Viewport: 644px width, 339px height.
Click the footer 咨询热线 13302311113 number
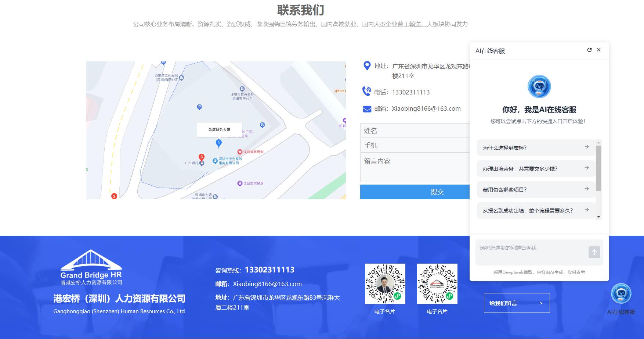pyautogui.click(x=269, y=270)
